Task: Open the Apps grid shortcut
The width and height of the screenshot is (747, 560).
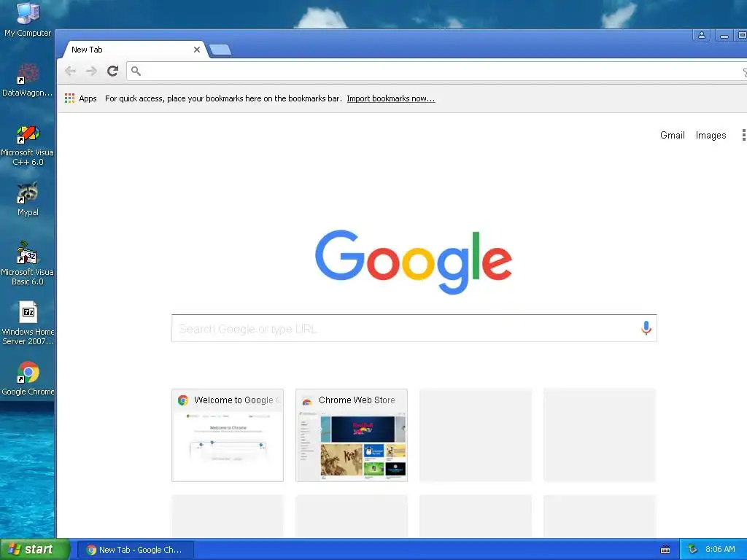Action: [80, 98]
